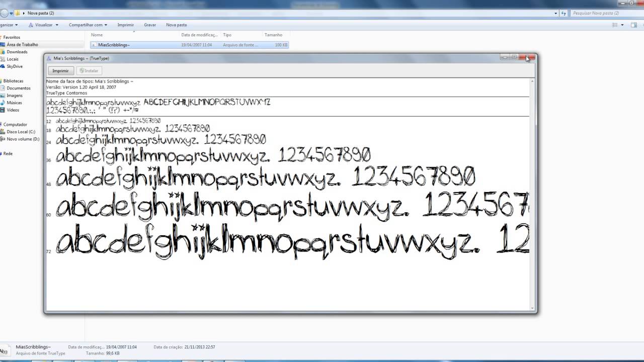Open the Visualizar menu in Explorer
Image resolution: width=644 pixels, height=362 pixels.
point(43,25)
